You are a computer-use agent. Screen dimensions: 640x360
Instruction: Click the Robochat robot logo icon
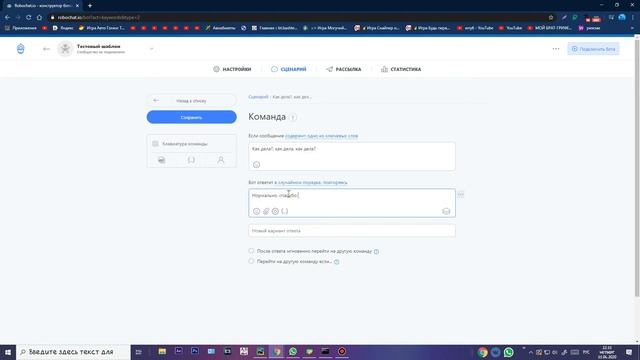20,49
